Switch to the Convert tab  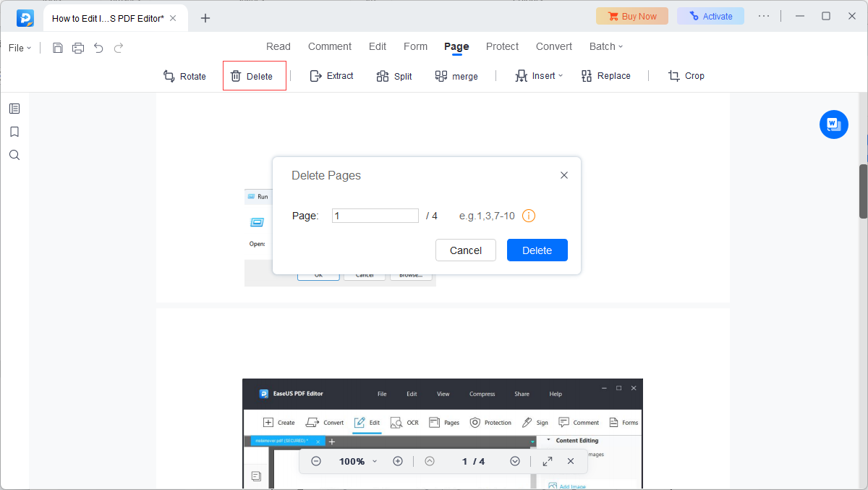(x=554, y=46)
